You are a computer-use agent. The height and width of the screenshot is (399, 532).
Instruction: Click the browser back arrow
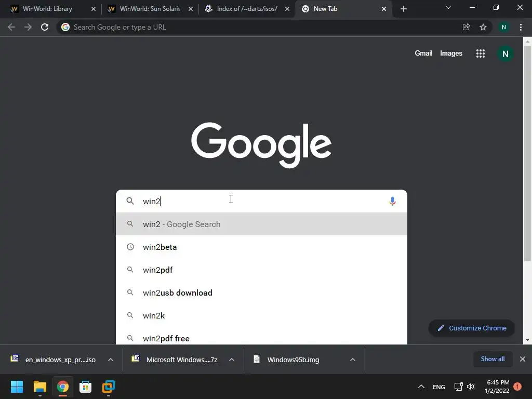coord(11,27)
